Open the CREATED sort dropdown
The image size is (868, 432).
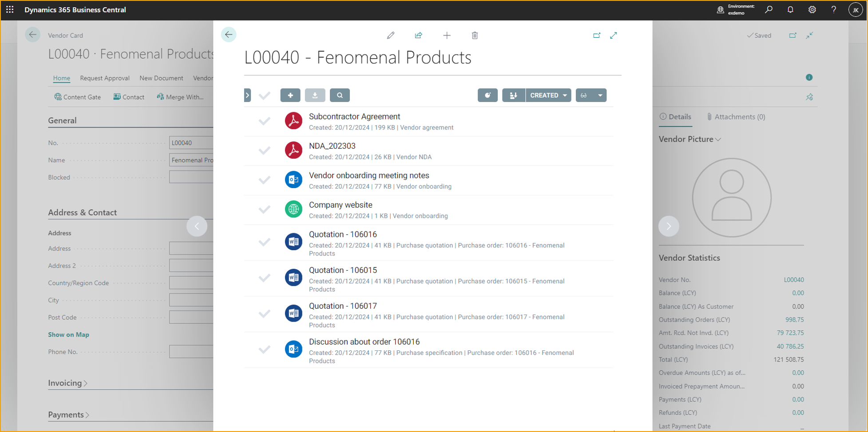(548, 95)
